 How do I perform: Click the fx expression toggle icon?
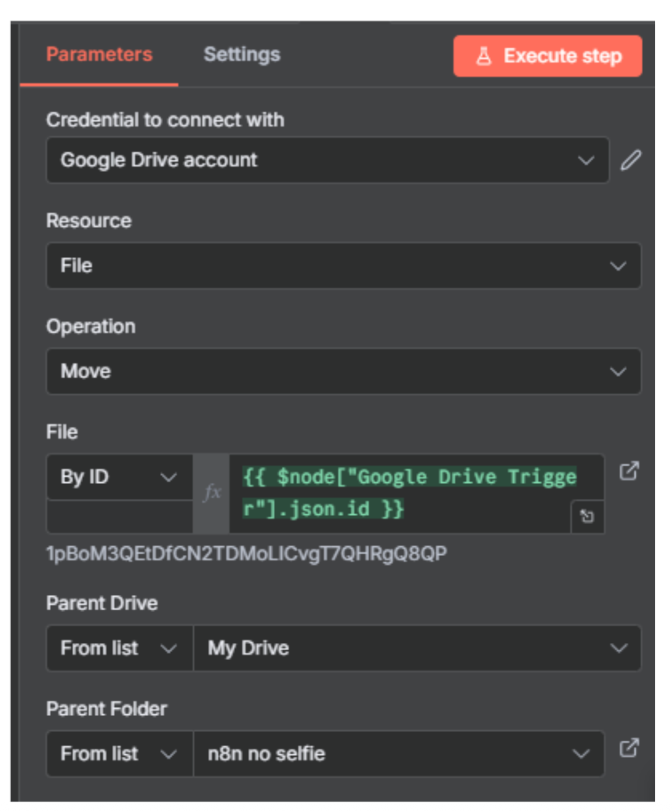tap(212, 493)
